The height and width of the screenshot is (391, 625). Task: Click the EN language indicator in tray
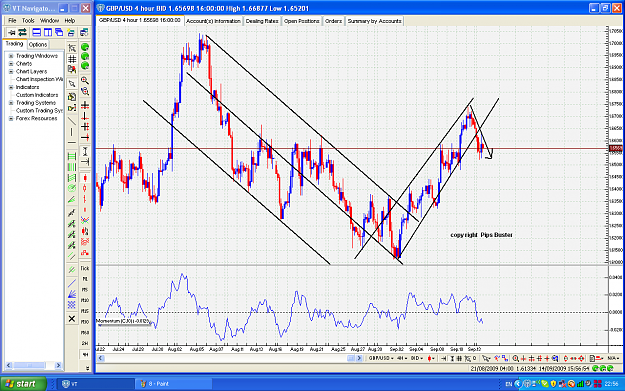tap(509, 384)
